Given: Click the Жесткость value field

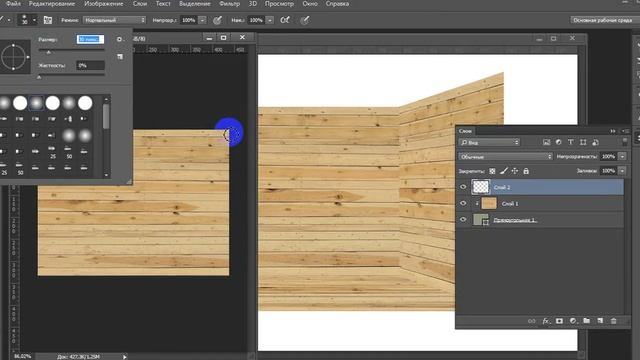Looking at the screenshot, I should [x=90, y=65].
